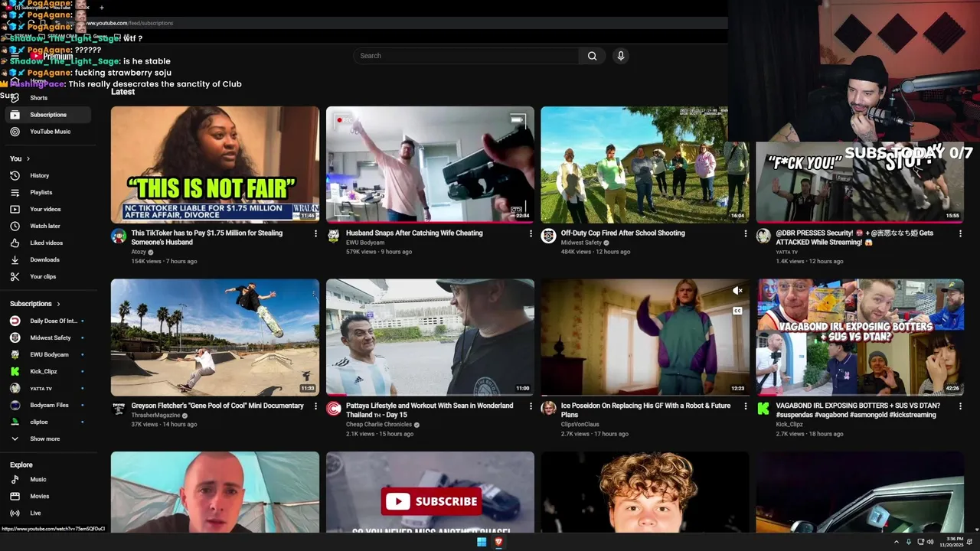This screenshot has height=551, width=980.
Task: Open Pattaya Lifestyle video thumbnail
Action: click(430, 337)
